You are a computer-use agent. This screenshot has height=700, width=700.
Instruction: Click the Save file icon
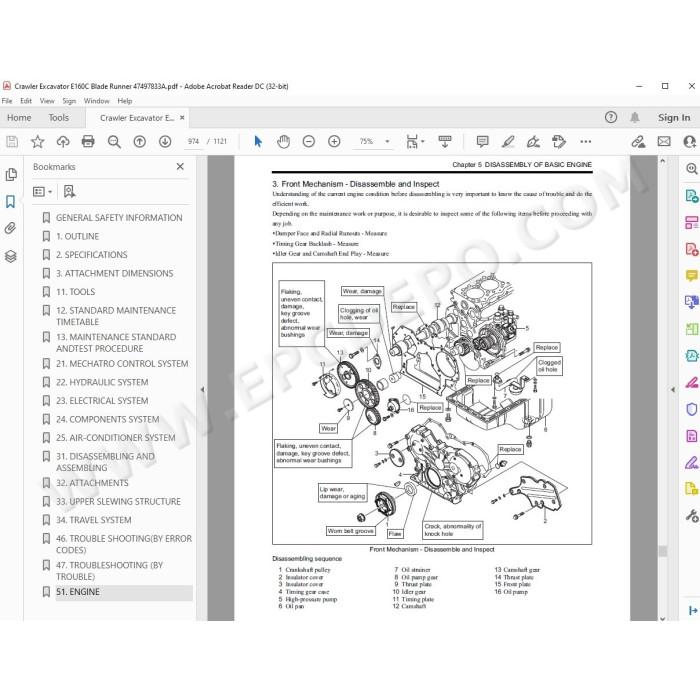coord(12,142)
